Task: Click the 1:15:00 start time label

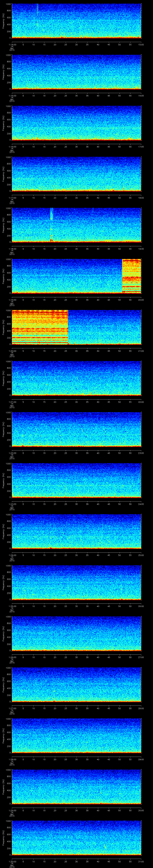Action: click(x=12, y=96)
